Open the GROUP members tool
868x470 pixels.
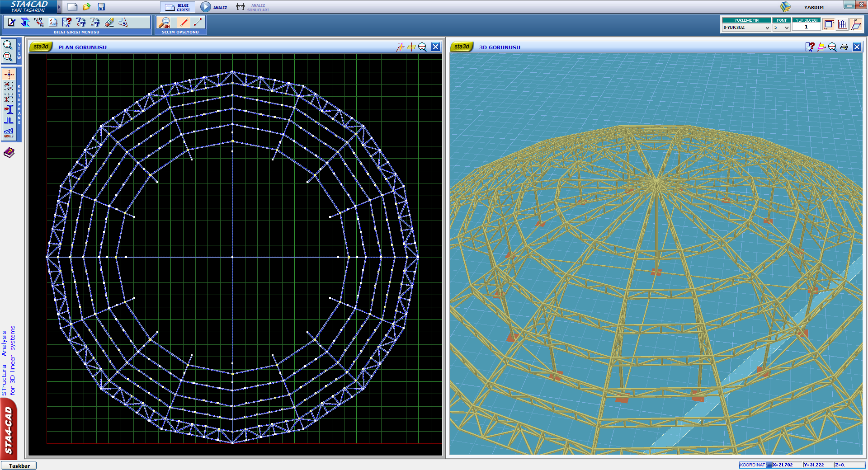point(9,133)
